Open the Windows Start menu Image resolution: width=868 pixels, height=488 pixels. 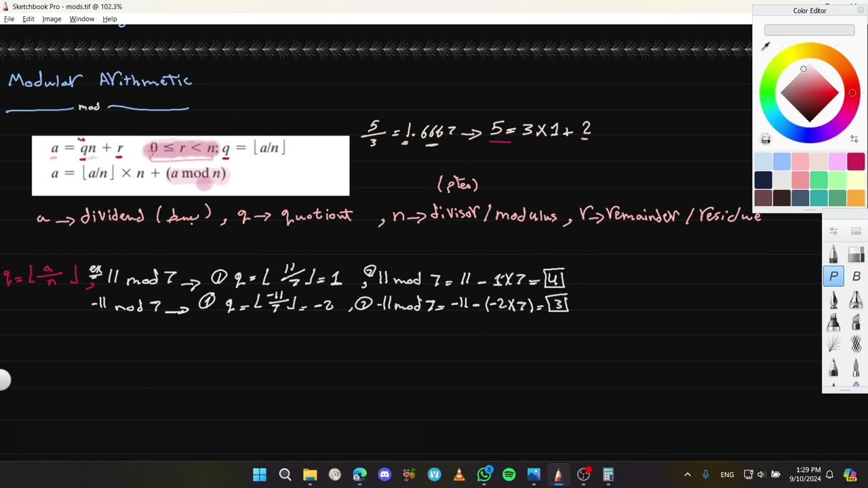pos(260,474)
